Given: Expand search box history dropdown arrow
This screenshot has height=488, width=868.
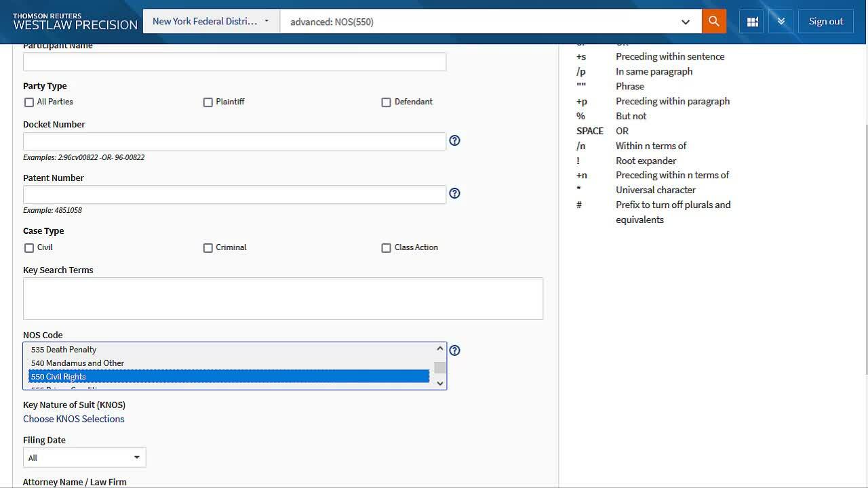Looking at the screenshot, I should tap(686, 22).
